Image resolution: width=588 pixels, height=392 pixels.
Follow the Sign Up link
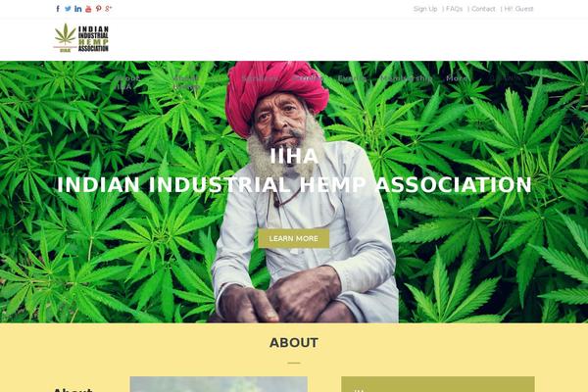point(425,9)
